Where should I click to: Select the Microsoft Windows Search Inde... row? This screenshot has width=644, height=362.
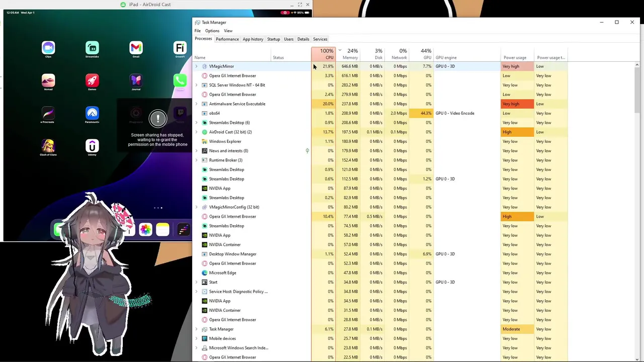coord(380,348)
